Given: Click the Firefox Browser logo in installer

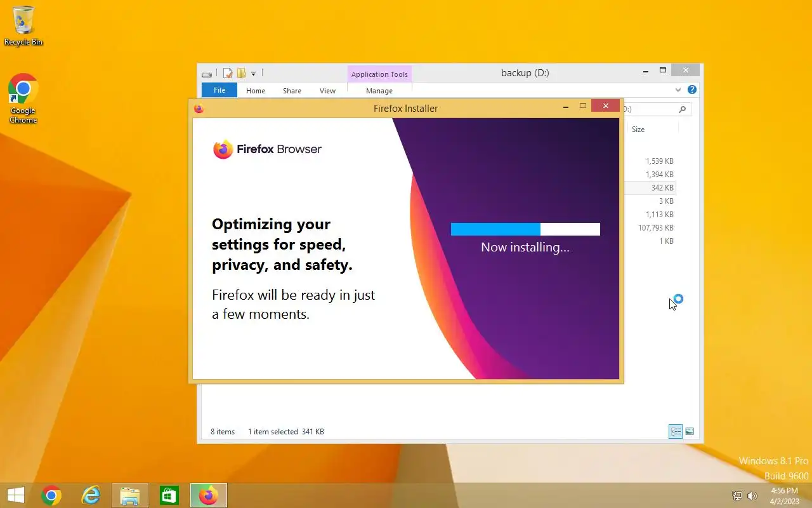Looking at the screenshot, I should (267, 149).
